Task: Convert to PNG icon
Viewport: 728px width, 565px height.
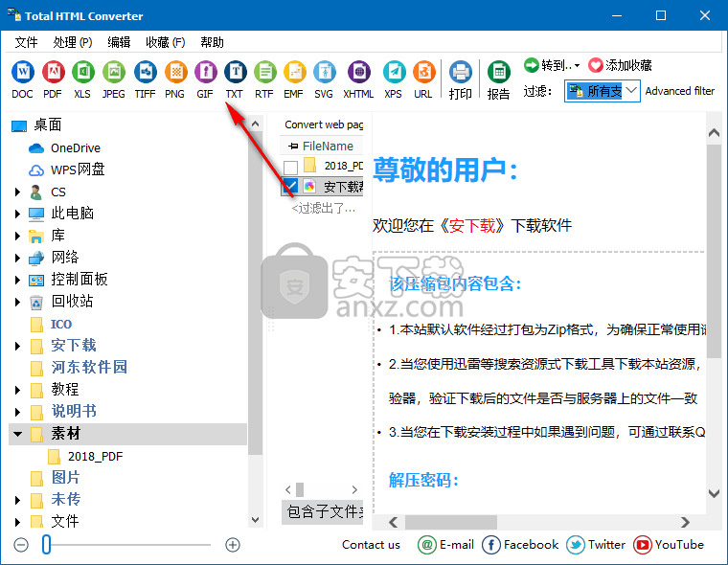Action: click(x=175, y=72)
